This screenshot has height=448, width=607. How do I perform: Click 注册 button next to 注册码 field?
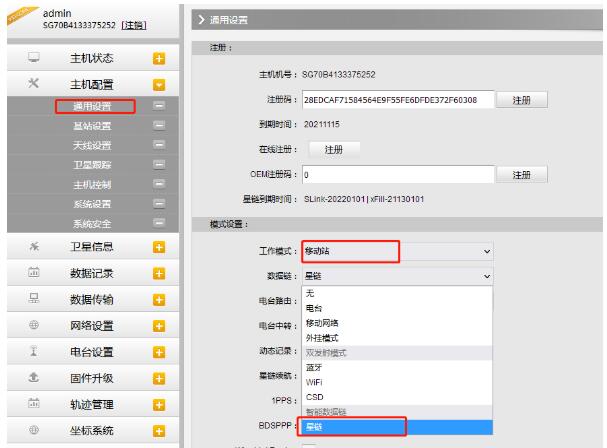tap(521, 100)
